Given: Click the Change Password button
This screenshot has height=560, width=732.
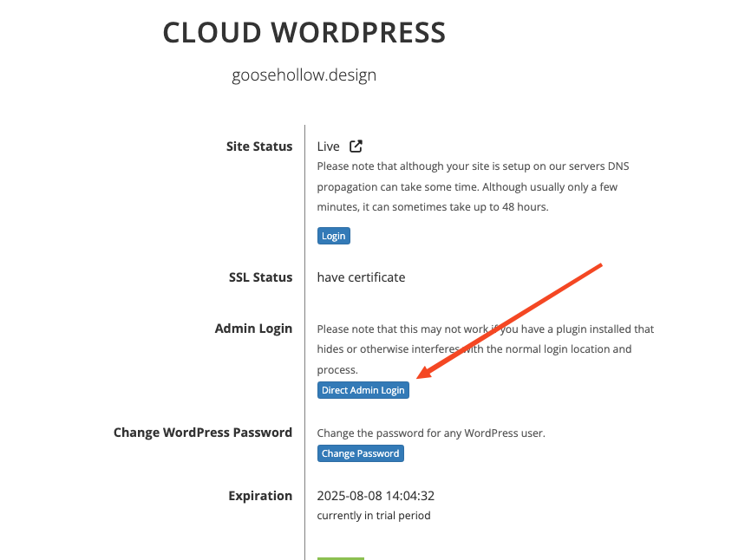Looking at the screenshot, I should [361, 453].
